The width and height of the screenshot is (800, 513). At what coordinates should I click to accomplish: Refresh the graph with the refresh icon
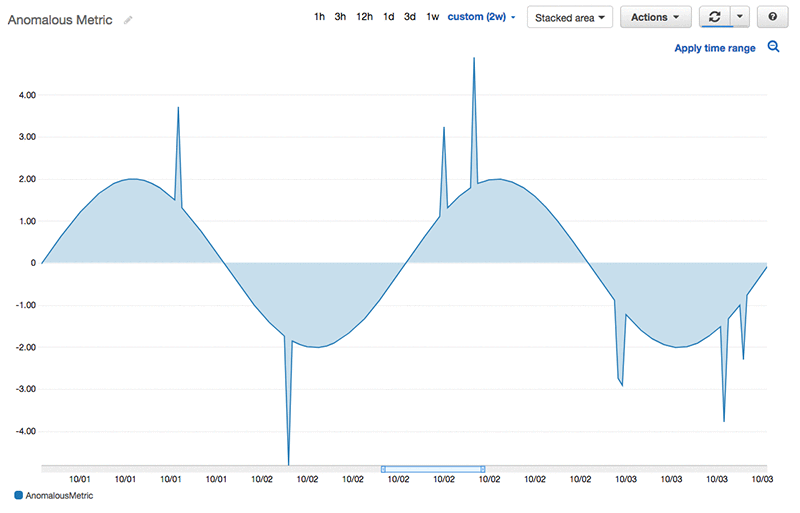click(x=715, y=17)
